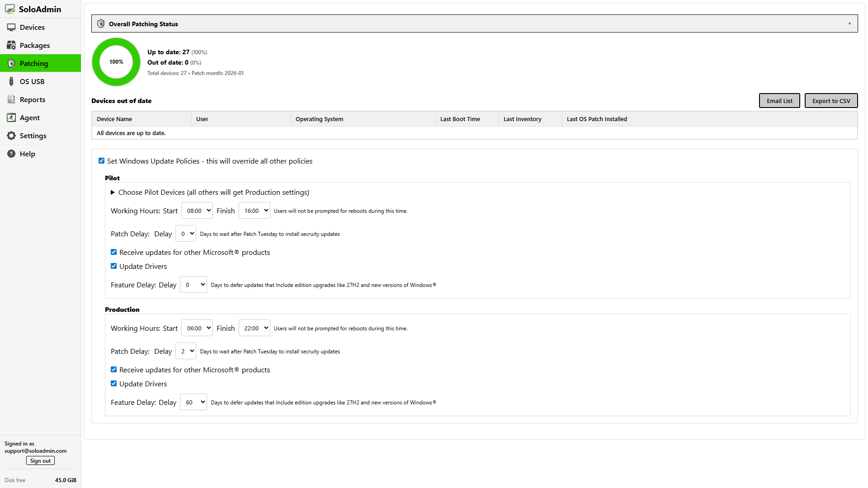Click the Export to CSV button
868x488 pixels.
pyautogui.click(x=830, y=101)
